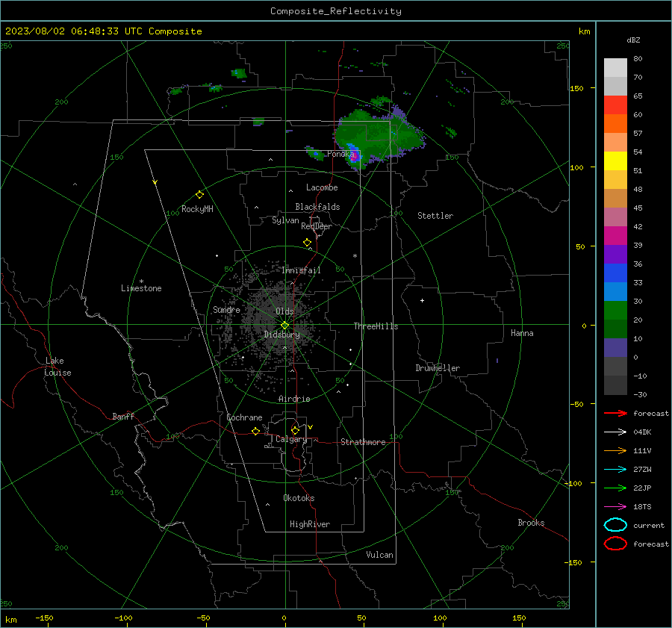
Task: Click the Vulcan label
Action: pos(379,555)
